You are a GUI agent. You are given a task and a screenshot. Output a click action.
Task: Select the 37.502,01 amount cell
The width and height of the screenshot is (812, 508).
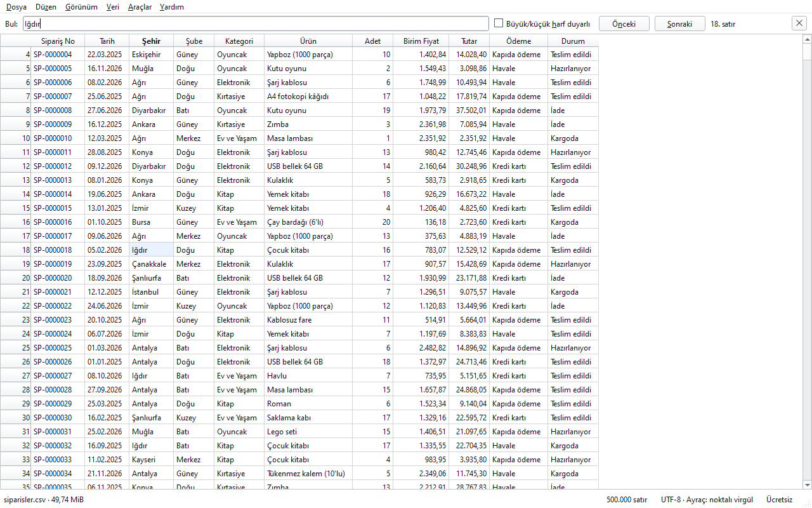point(469,110)
